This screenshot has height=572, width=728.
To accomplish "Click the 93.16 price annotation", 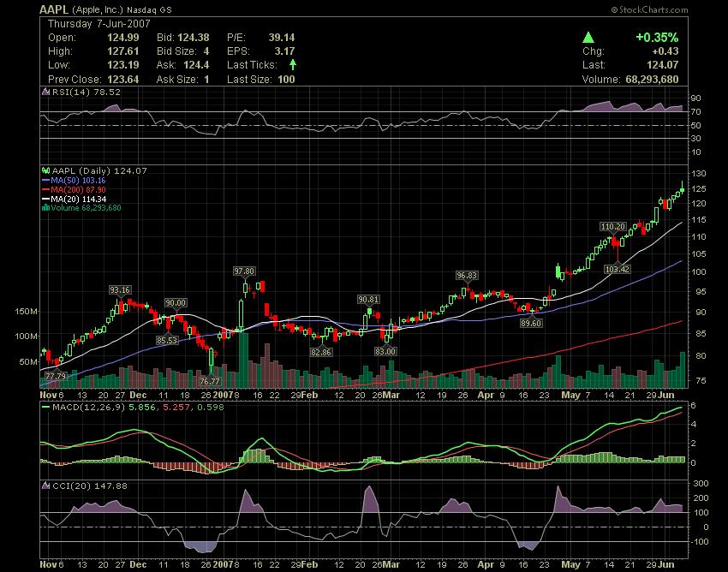I will [120, 290].
